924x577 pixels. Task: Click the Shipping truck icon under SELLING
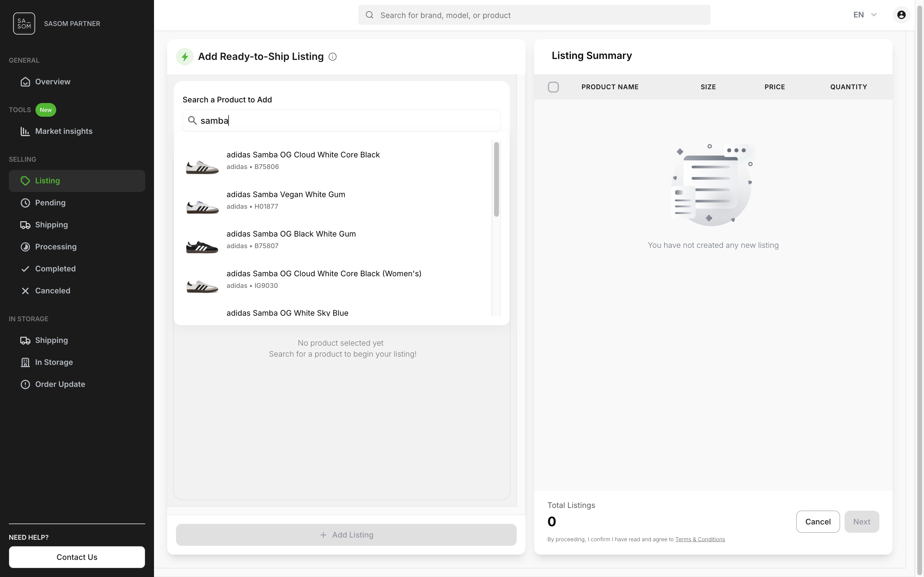click(x=25, y=225)
